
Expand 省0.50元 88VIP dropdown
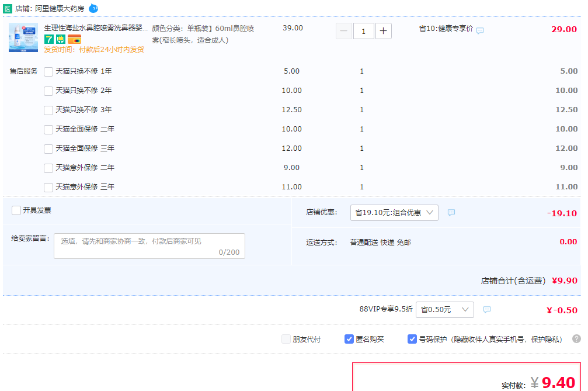pyautogui.click(x=445, y=310)
